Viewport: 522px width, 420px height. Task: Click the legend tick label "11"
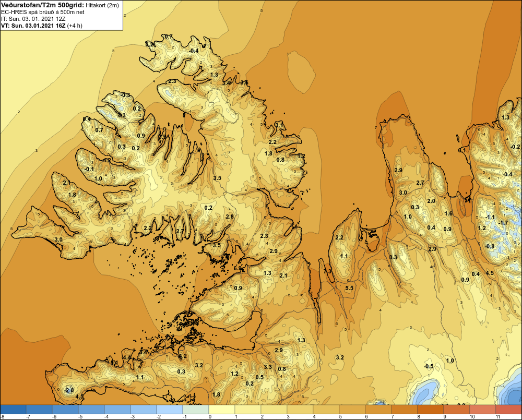pyautogui.click(x=498, y=417)
